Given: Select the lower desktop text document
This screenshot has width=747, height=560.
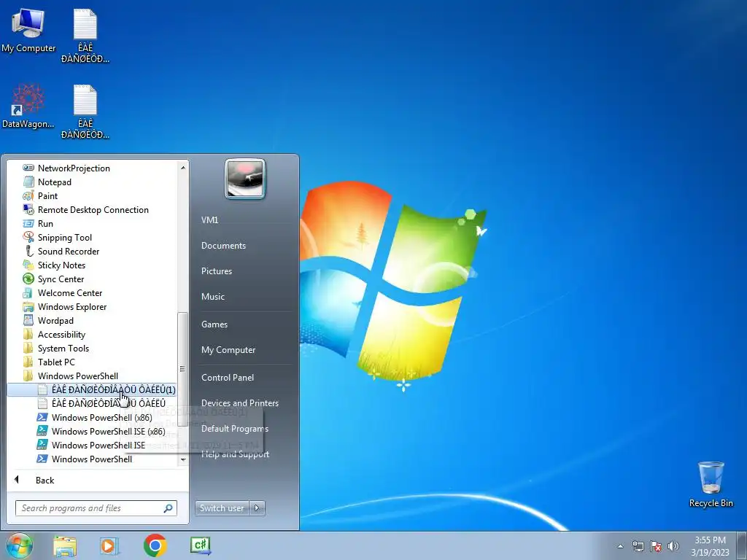Looking at the screenshot, I should click(85, 112).
